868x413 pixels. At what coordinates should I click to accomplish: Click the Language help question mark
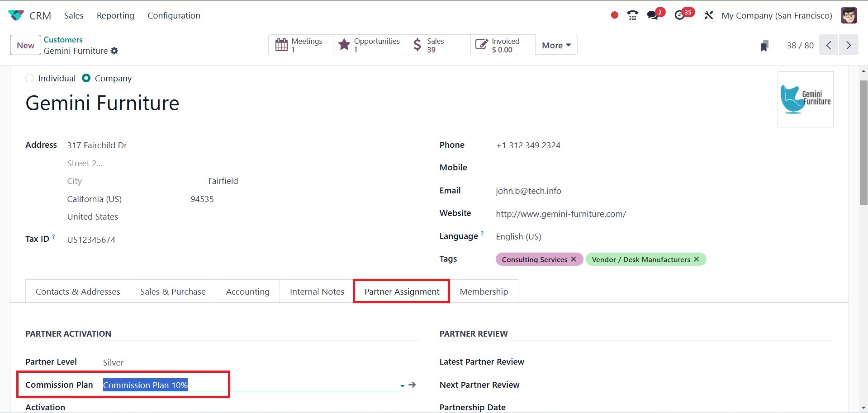point(482,234)
